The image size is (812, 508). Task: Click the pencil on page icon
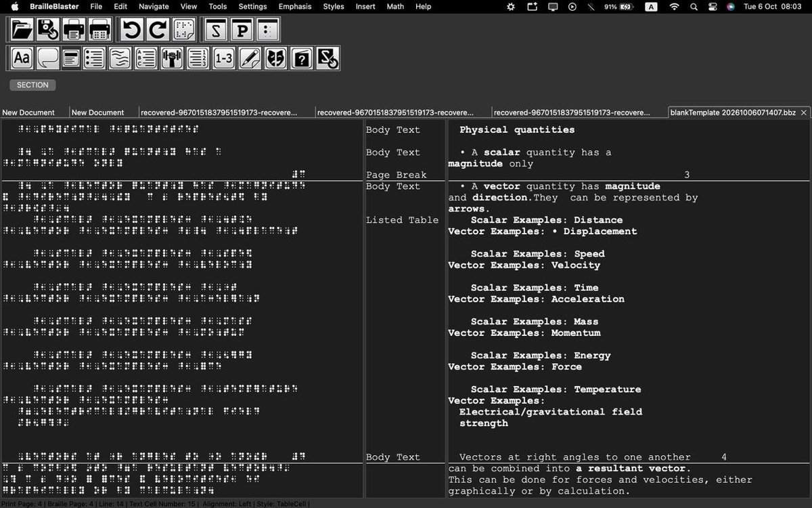[250, 58]
